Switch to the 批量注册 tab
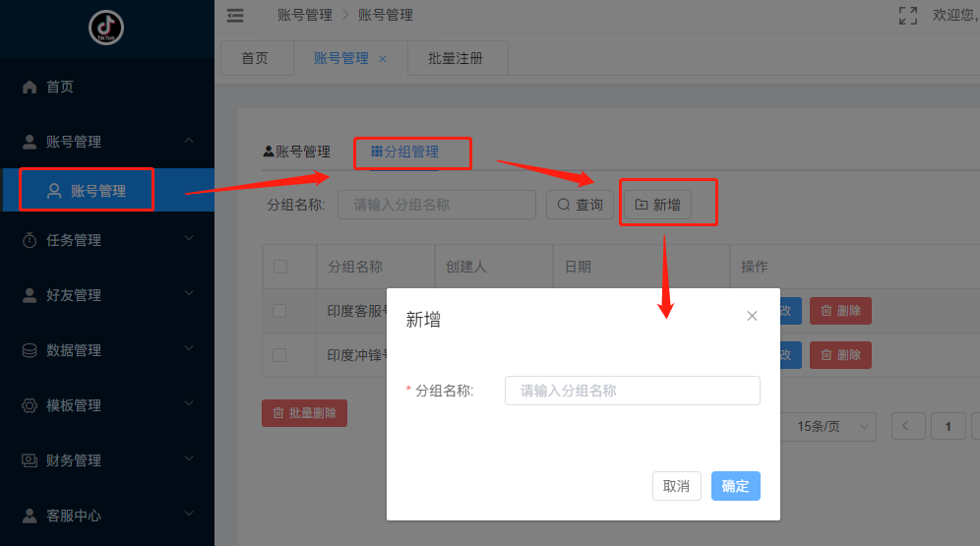Viewport: 980px width, 546px height. [x=456, y=58]
